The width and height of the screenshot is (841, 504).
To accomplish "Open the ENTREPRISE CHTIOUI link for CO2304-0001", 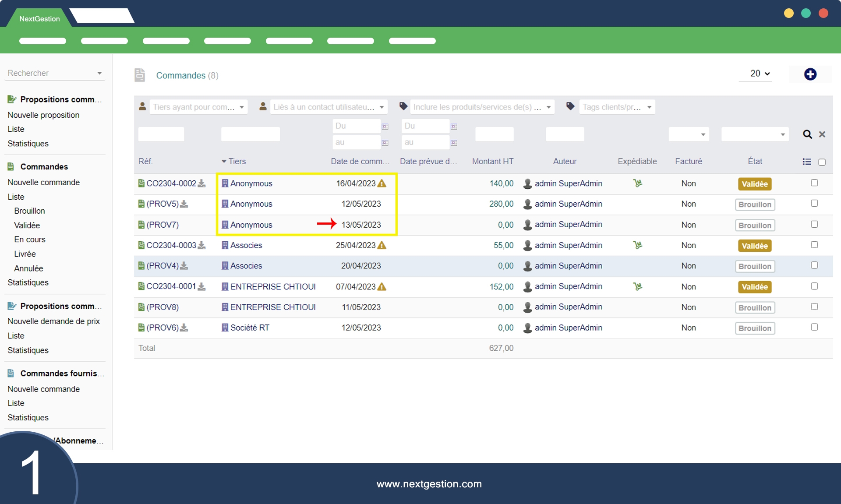I will click(272, 287).
